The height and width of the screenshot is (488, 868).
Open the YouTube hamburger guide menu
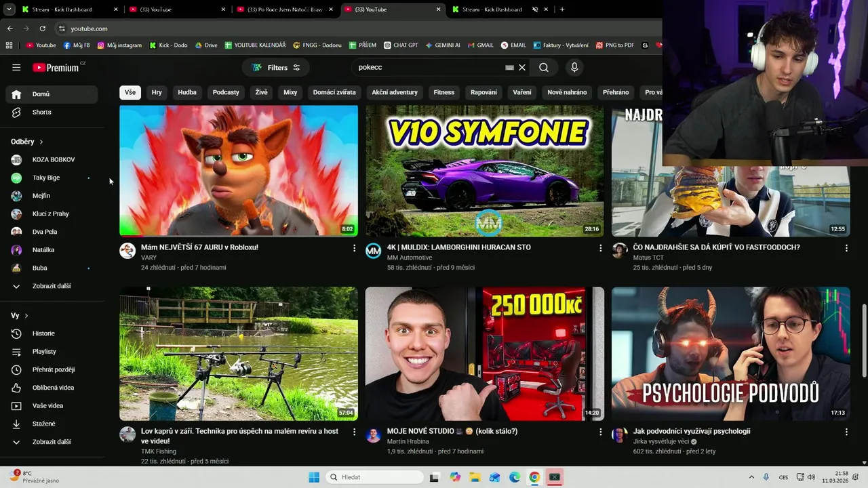coord(16,67)
